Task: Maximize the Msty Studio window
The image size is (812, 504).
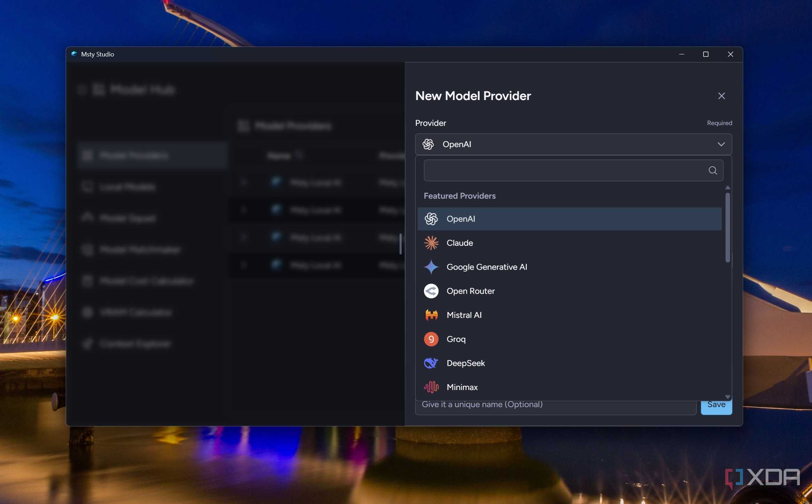Action: tap(706, 54)
